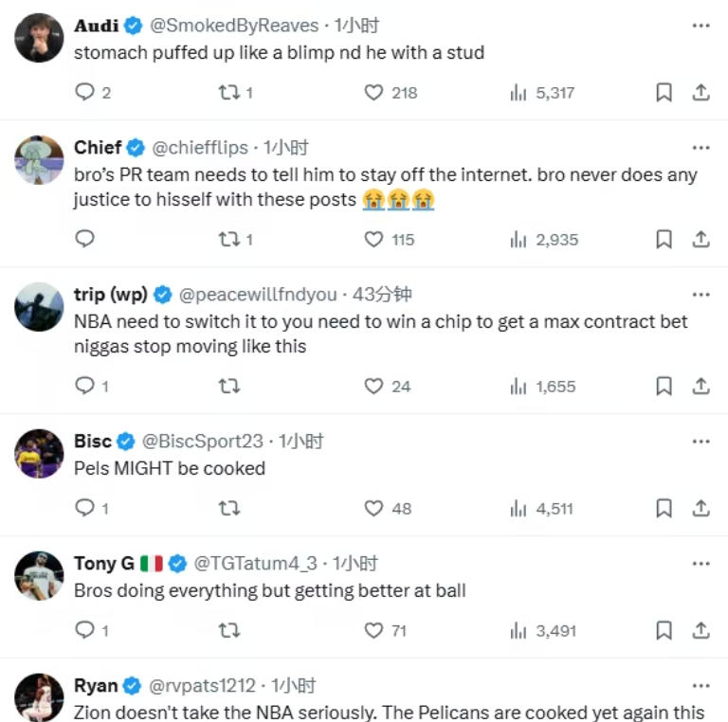Image resolution: width=728 pixels, height=722 pixels.
Task: Open more options on Chief's tweet
Action: pyautogui.click(x=701, y=148)
